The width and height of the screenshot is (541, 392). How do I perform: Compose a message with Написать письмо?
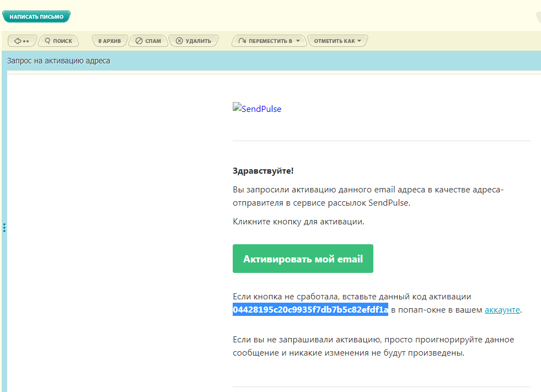point(36,17)
